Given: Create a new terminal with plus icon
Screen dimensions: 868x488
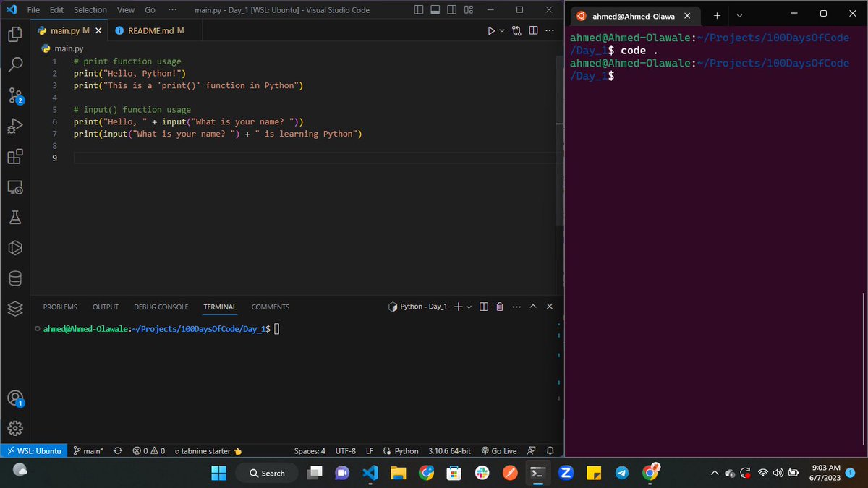Looking at the screenshot, I should pos(458,307).
